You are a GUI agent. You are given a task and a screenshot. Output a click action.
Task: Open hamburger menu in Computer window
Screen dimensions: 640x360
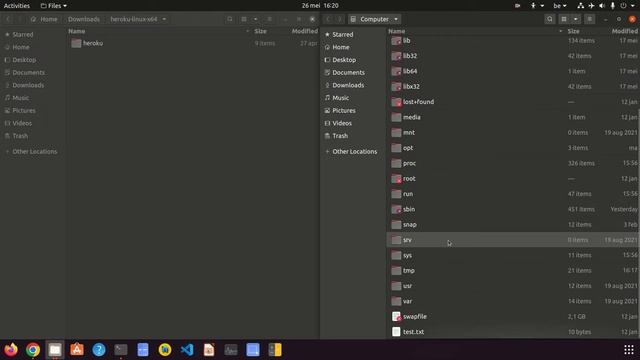coord(589,19)
